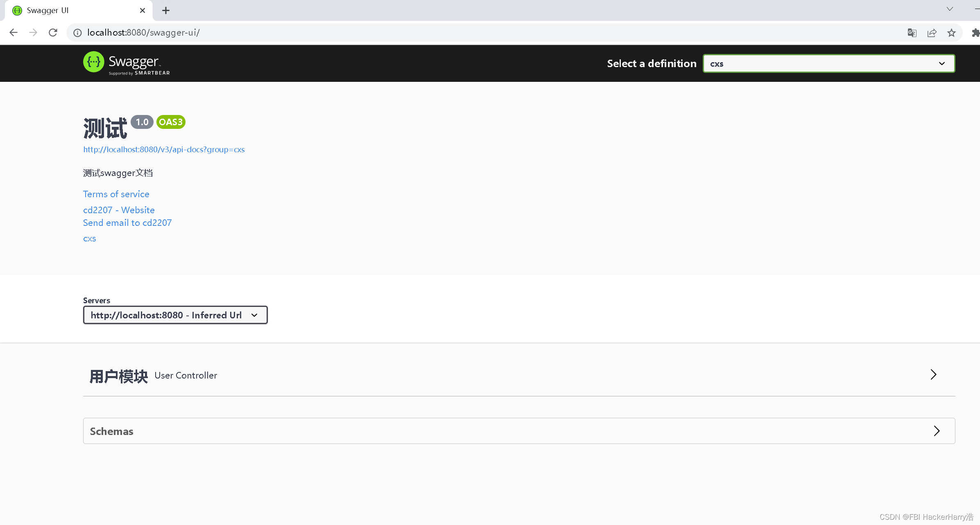
Task: Click Send email to cd2207
Action: click(x=127, y=223)
